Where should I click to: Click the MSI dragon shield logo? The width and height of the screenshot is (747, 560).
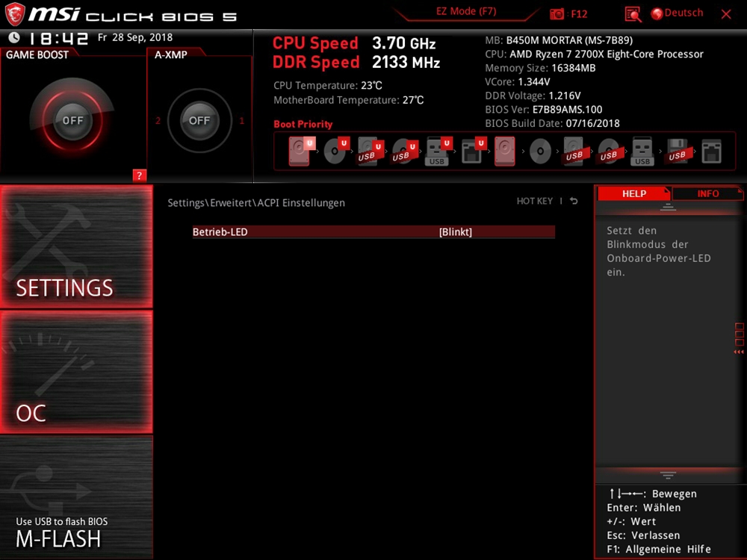(14, 13)
